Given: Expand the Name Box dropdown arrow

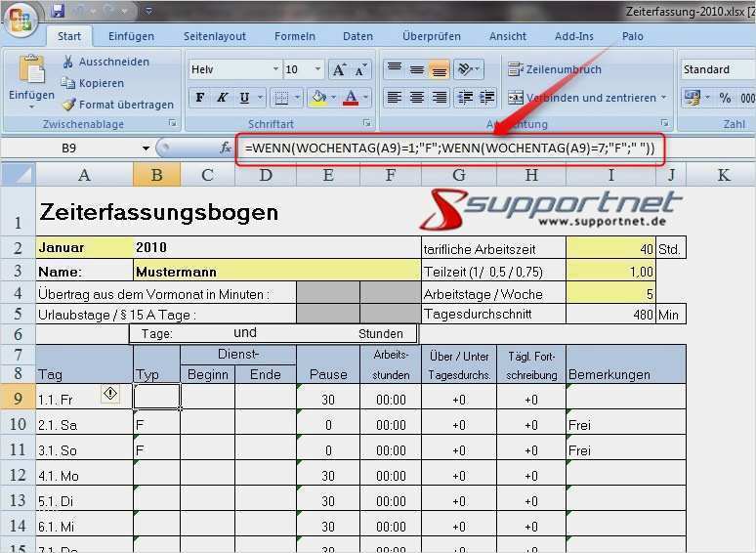Looking at the screenshot, I should pos(147,149).
